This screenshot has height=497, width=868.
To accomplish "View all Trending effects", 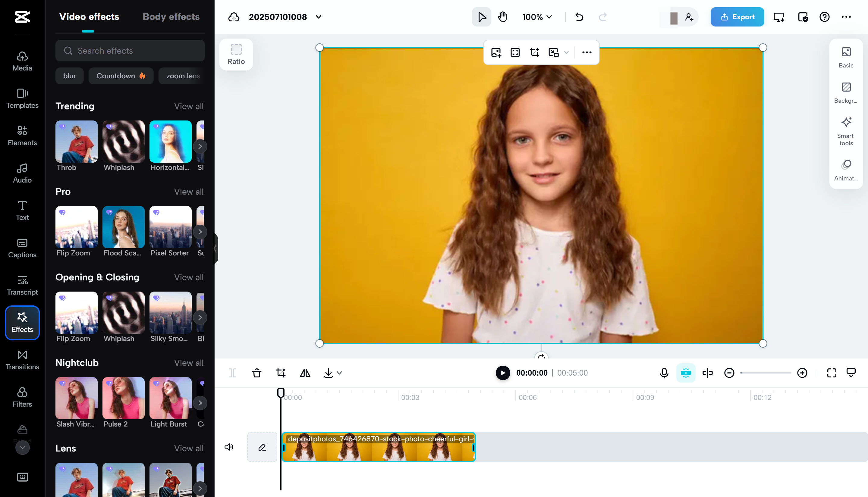I will pyautogui.click(x=188, y=106).
